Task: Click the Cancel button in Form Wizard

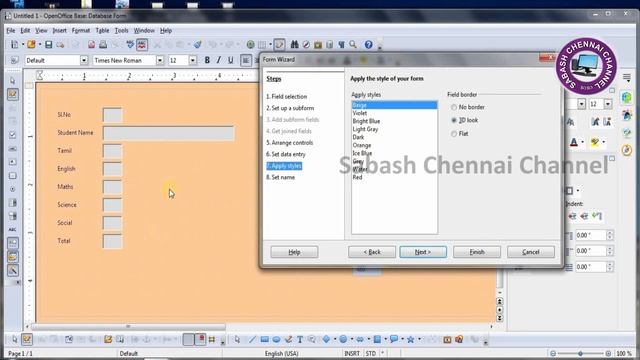Action: pos(531,252)
